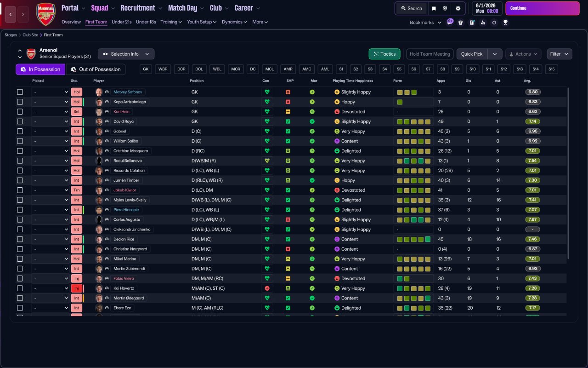Screen dimensions: 588x368
Task: Click the scouting search icon in bookmarks bar
Action: [483, 23]
